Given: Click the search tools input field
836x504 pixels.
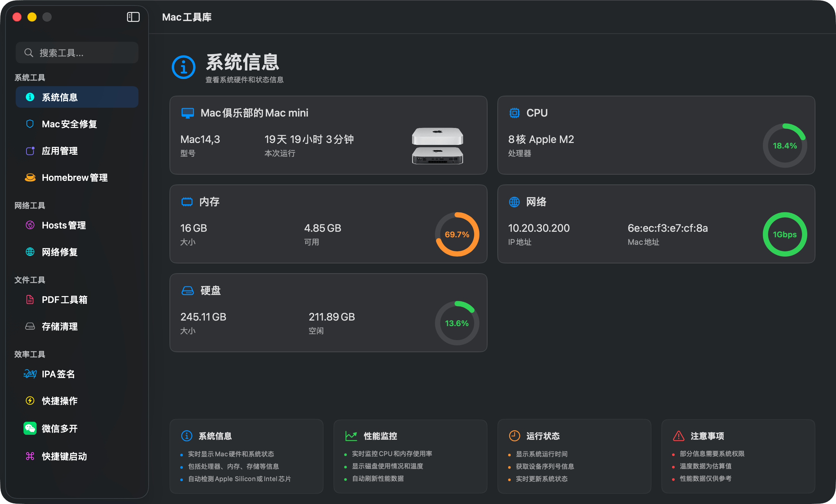Looking at the screenshot, I should 77,53.
